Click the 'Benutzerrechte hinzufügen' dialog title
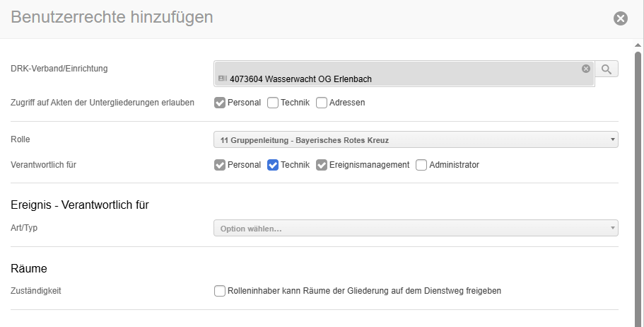This screenshot has width=644, height=327. pos(112,18)
